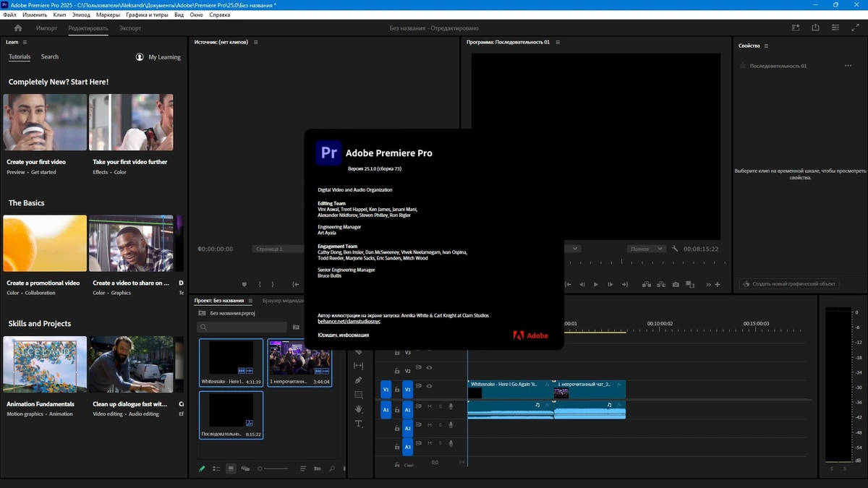Switch to the Импорт tab
Screen dimensions: 868x488
(x=46, y=28)
